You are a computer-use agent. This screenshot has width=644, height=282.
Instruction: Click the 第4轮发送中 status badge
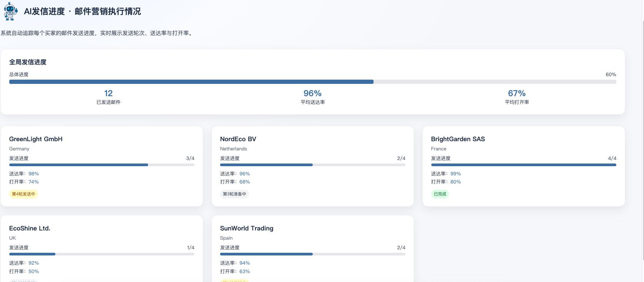pos(23,194)
